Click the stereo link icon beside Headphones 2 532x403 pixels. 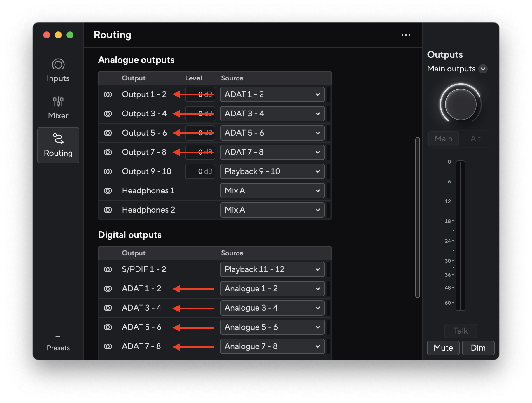(x=108, y=210)
